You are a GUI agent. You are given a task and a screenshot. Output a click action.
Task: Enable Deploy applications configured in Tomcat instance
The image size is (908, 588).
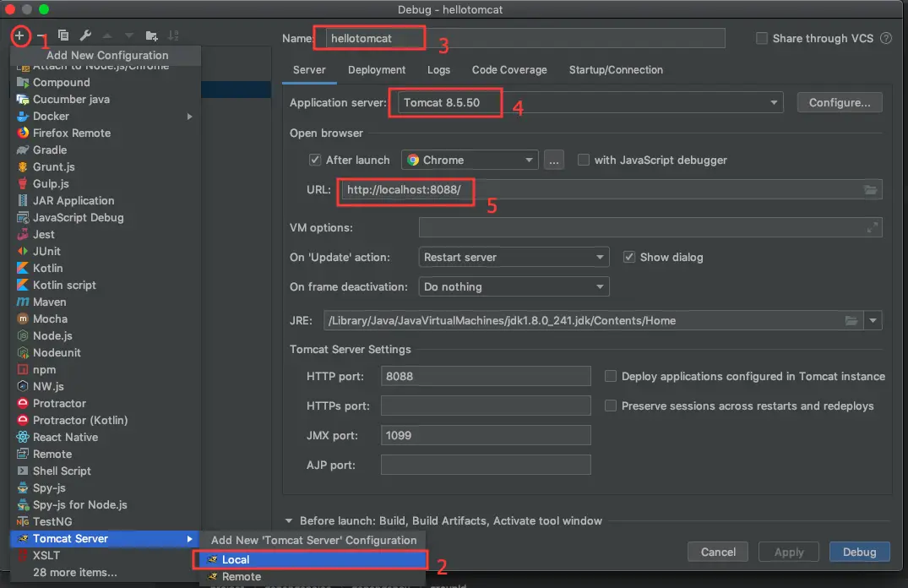coord(611,377)
